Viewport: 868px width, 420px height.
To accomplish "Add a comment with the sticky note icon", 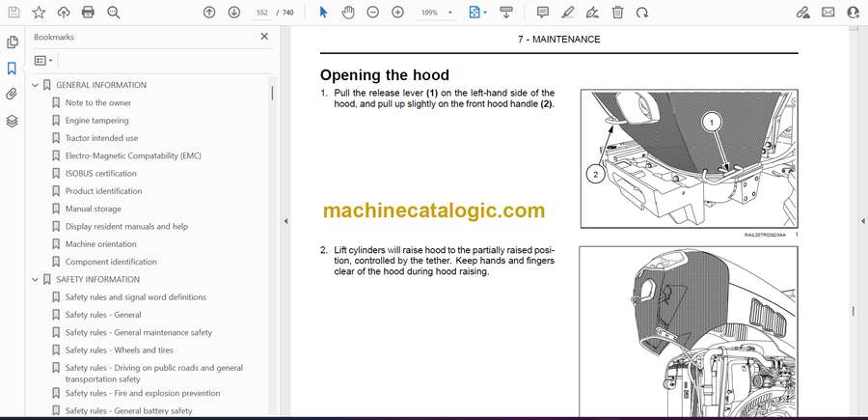I will coord(543,13).
